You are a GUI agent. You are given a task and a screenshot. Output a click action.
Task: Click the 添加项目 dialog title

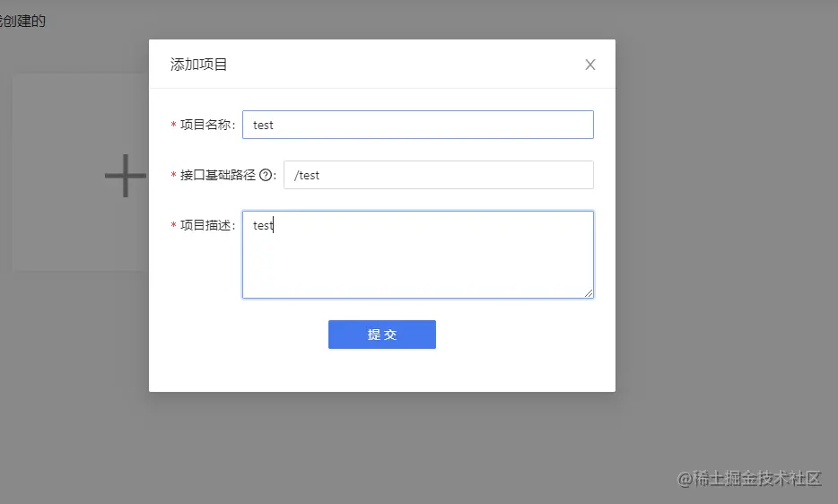[199, 65]
